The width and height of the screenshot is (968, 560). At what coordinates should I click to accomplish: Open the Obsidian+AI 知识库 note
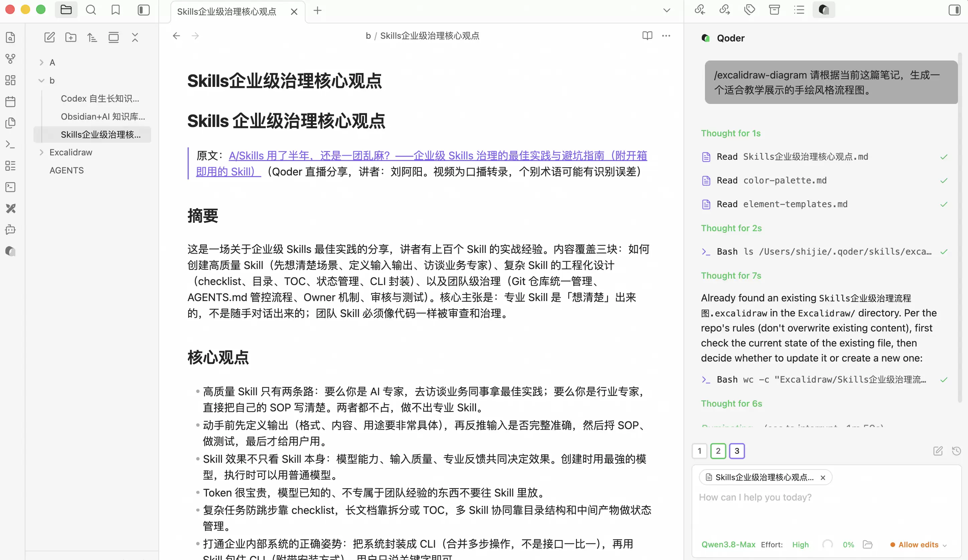click(103, 117)
